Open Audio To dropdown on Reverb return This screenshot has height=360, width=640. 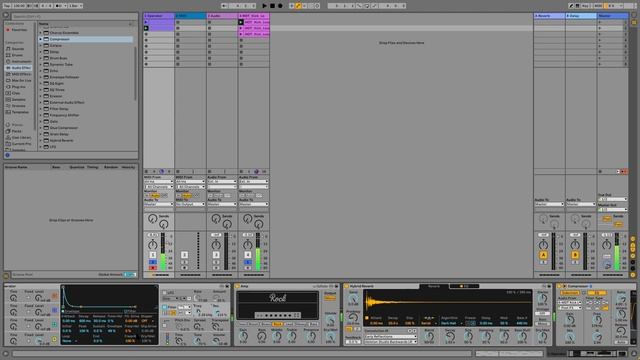[549, 204]
